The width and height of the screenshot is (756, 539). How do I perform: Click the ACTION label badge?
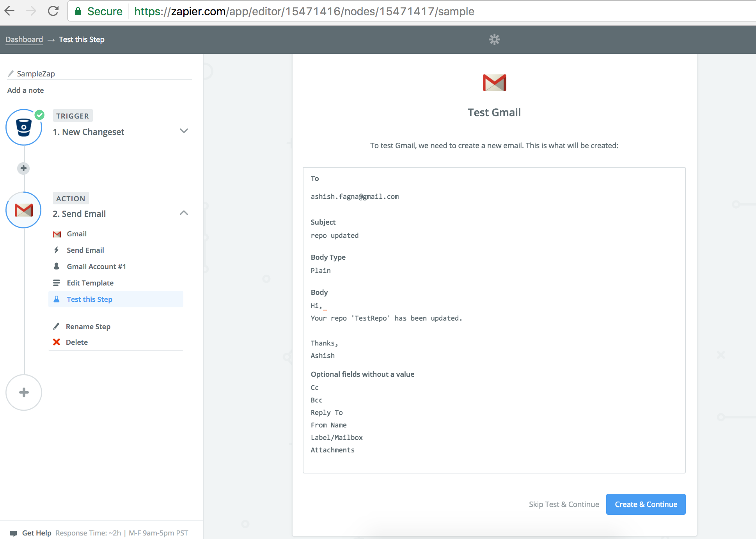71,199
